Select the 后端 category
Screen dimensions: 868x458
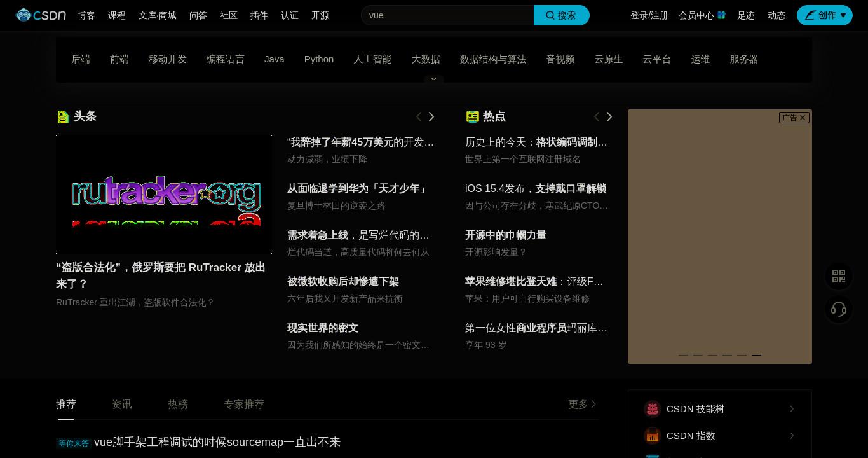coord(81,59)
